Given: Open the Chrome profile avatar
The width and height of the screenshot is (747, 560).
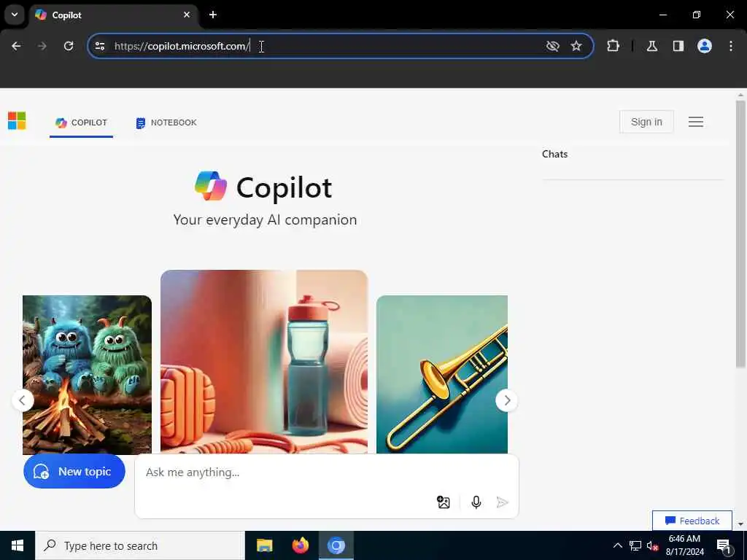Looking at the screenshot, I should coord(705,46).
